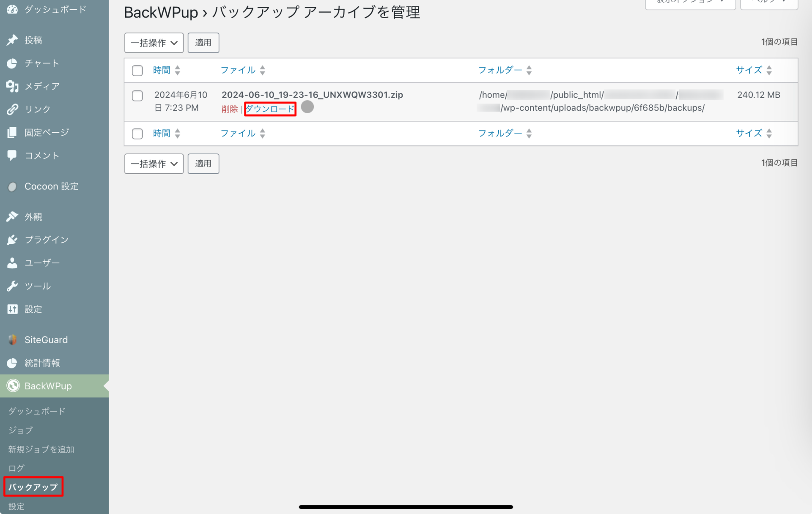Open the bottom 一括操作 bulk actions dropdown
812x514 pixels.
(x=154, y=164)
